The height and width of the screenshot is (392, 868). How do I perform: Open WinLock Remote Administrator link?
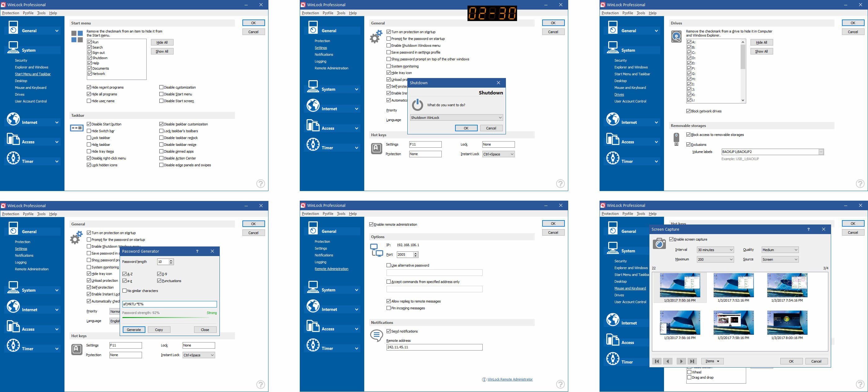(x=510, y=379)
